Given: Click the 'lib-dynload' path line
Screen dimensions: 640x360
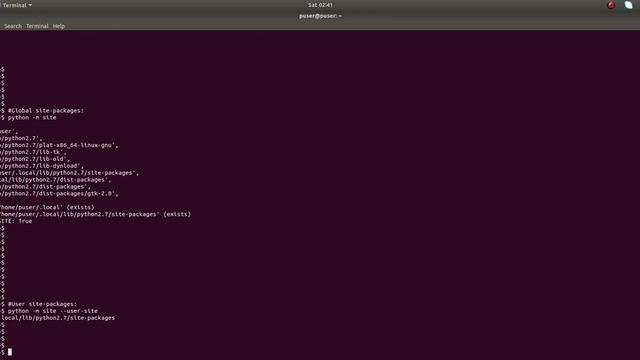Looking at the screenshot, I should coord(42,166).
